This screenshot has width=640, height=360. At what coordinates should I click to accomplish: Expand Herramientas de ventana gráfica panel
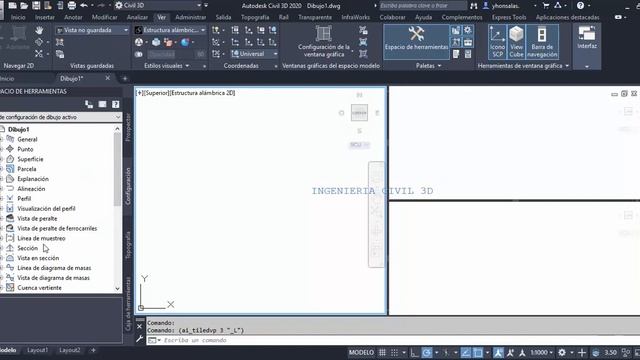pos(523,66)
